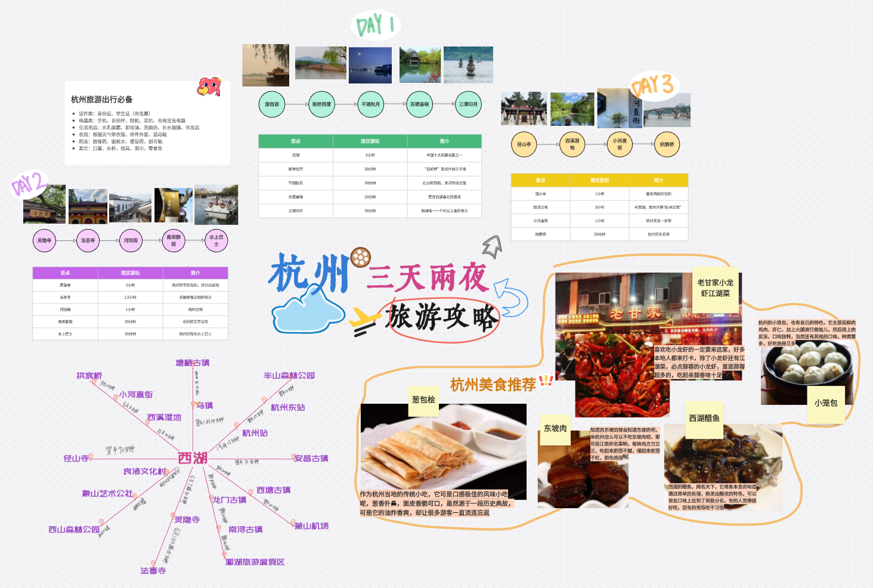Click the 1.5小时 cell in purple table
Screen dimensions: 873x588
click(x=131, y=298)
